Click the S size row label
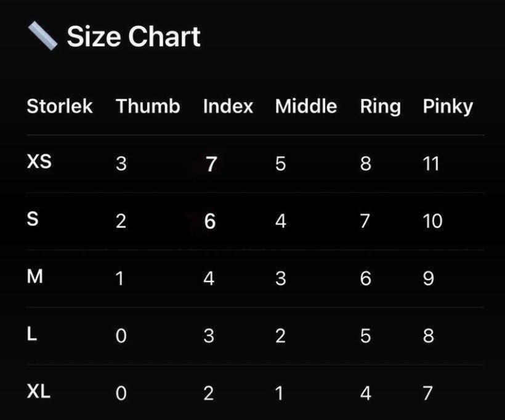Viewport: 505px width, 420px height. [x=33, y=220]
